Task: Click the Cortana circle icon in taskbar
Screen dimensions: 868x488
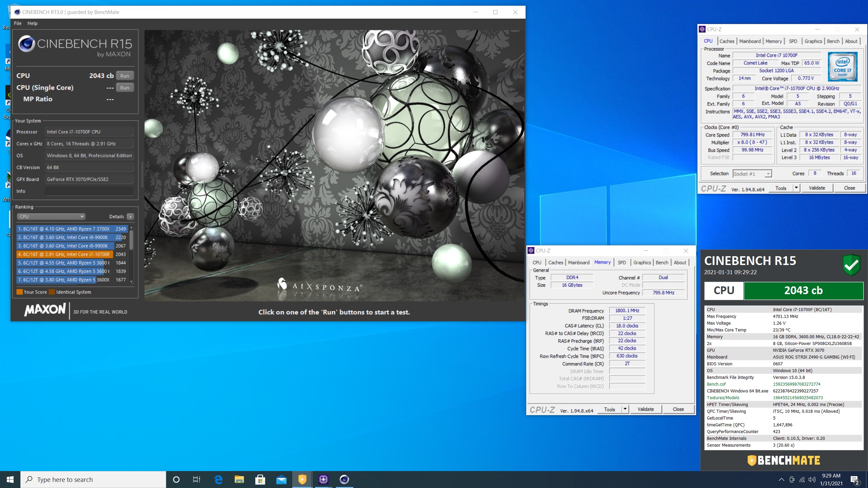Action: click(176, 480)
